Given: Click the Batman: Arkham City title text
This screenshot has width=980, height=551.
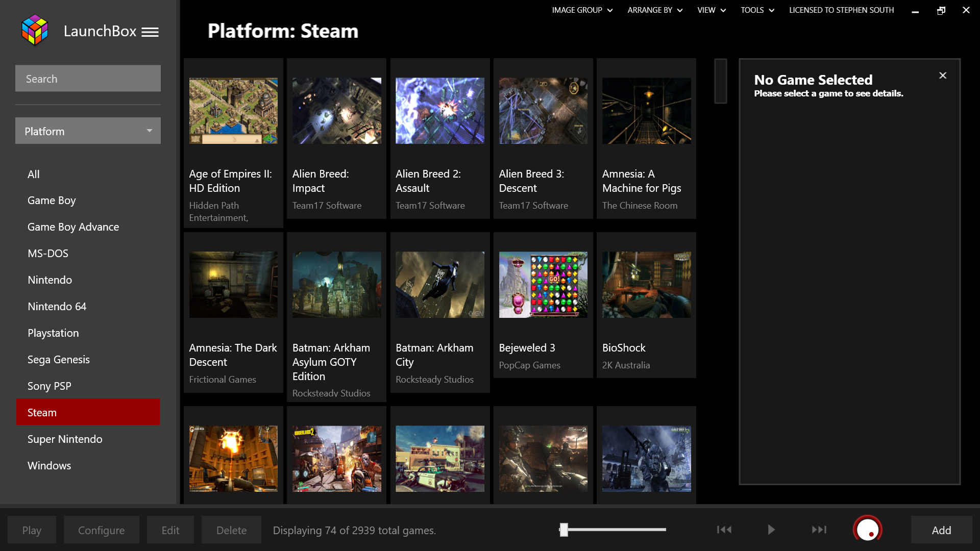Looking at the screenshot, I should click(x=434, y=355).
